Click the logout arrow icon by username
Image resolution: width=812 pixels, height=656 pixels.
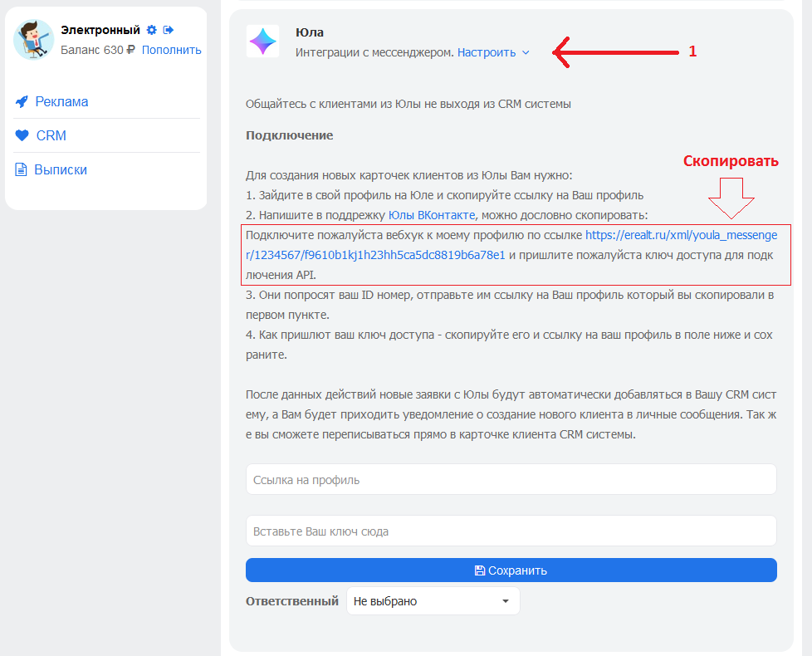169,30
